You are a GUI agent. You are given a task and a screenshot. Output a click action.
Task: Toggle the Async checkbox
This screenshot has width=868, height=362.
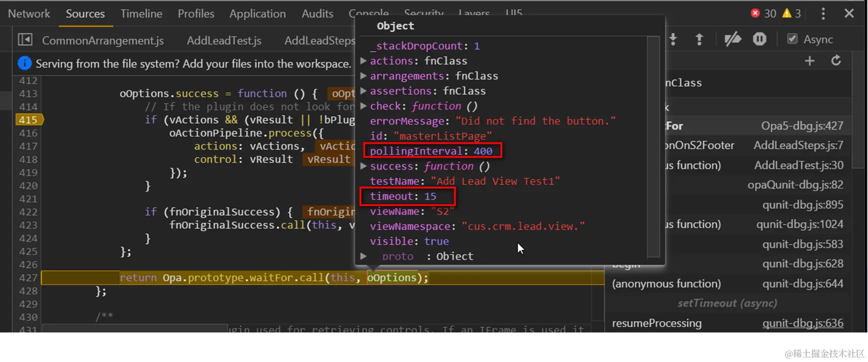coord(792,39)
